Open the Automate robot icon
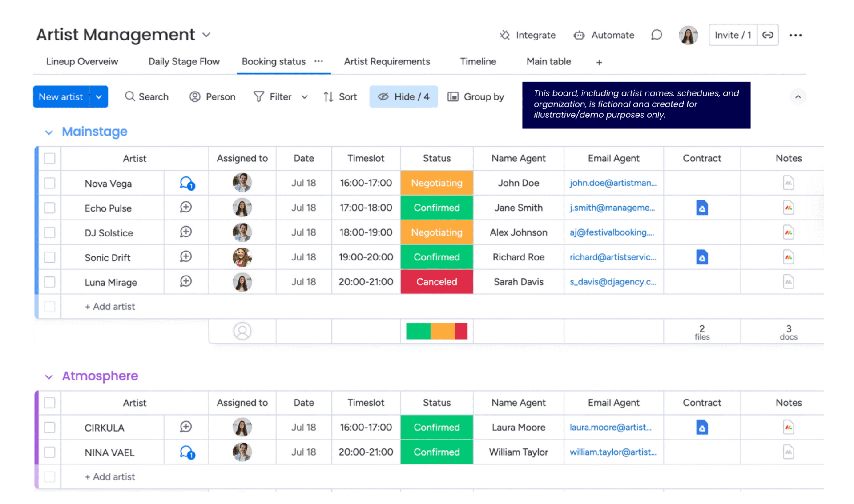Screen dimensions: 854x504 tap(579, 35)
